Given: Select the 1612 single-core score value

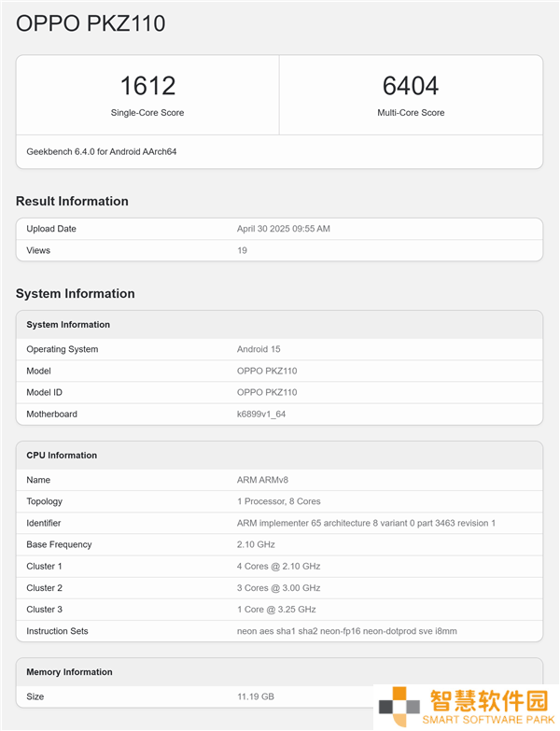Looking at the screenshot, I should 147,86.
